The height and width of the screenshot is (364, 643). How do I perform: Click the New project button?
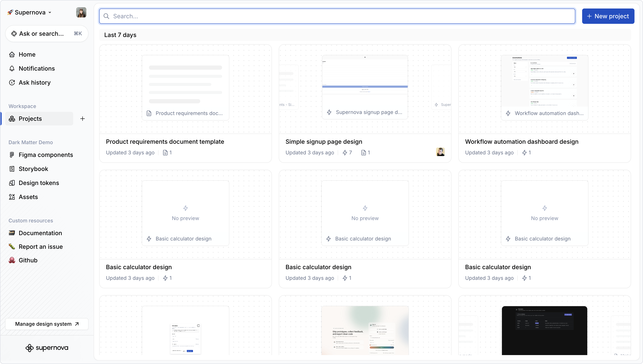coord(608,16)
